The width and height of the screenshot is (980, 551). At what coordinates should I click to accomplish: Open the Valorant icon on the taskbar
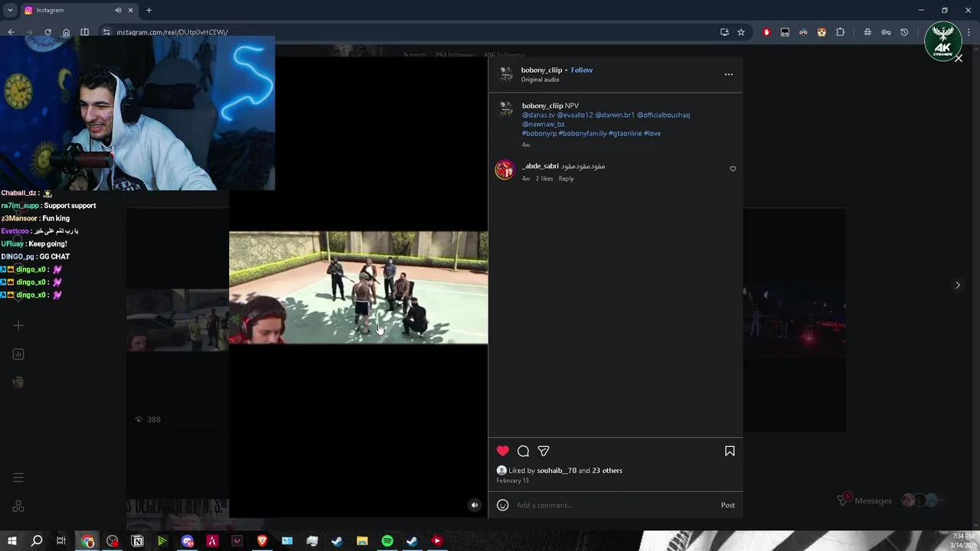tap(237, 541)
